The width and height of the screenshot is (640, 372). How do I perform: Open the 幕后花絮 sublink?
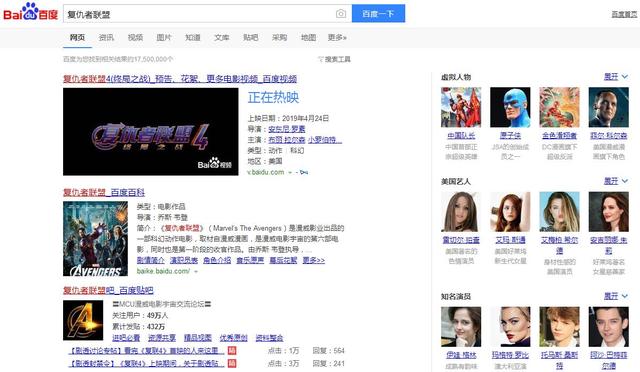point(283,260)
